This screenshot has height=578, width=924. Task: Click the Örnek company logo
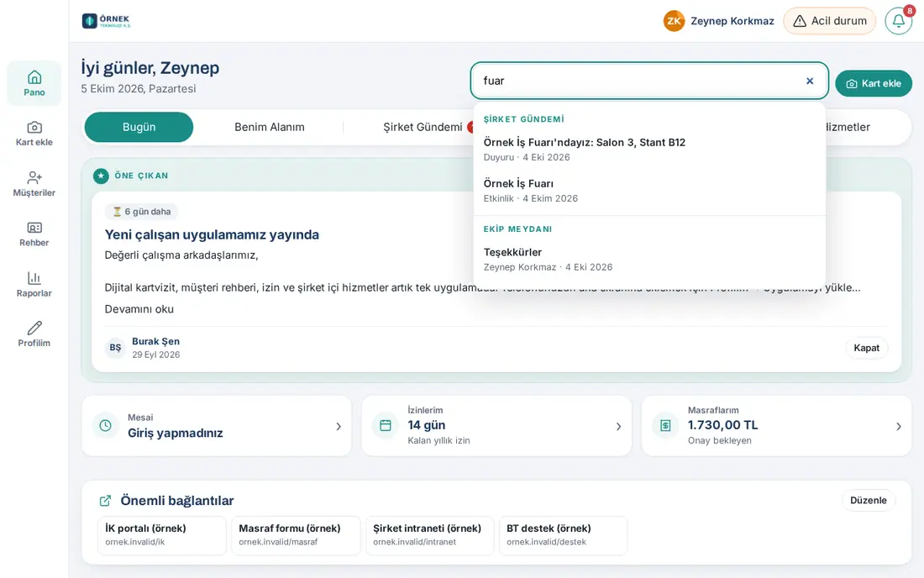coord(106,21)
